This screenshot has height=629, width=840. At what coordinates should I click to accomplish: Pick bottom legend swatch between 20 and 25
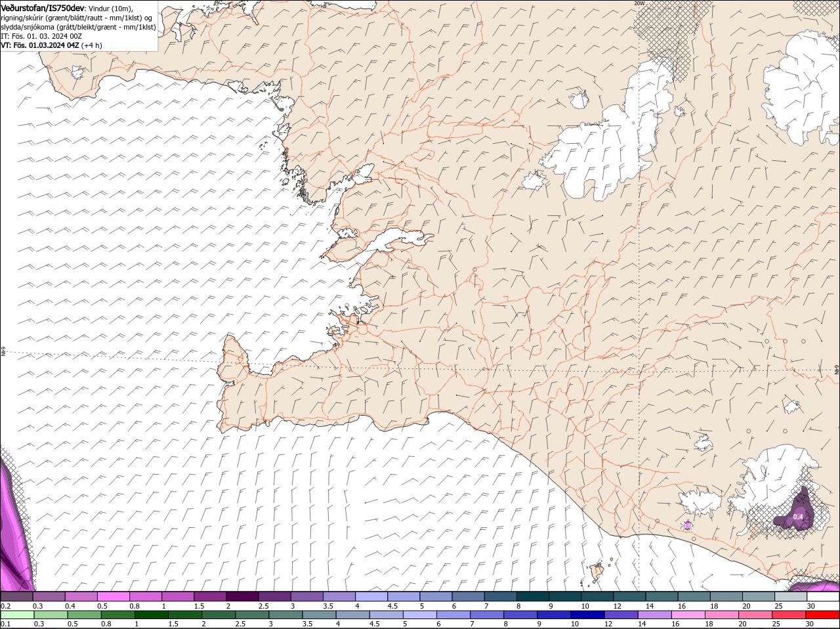pos(755,615)
